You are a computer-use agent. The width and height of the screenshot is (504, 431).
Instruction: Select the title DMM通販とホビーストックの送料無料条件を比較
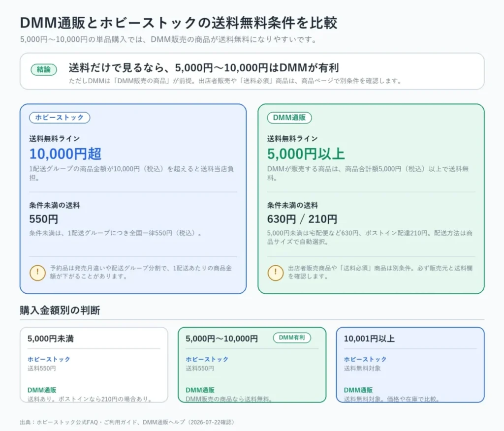pyautogui.click(x=178, y=23)
